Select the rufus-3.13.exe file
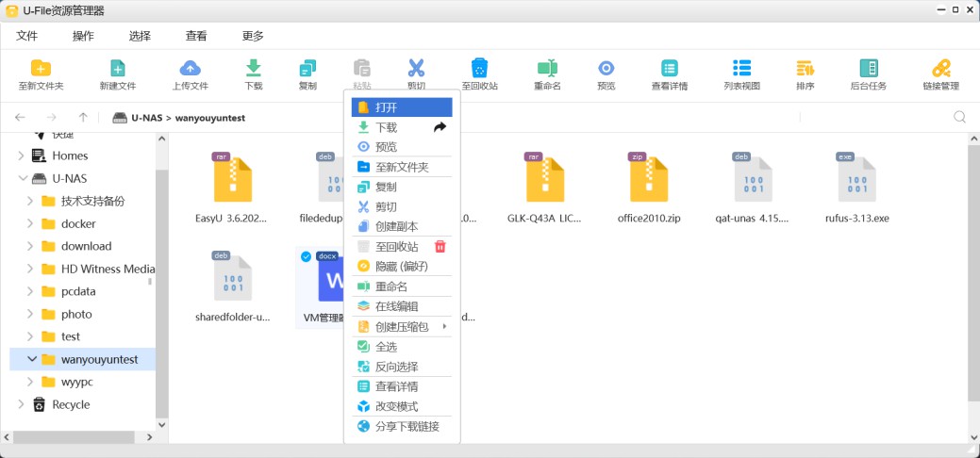980x458 pixels. tap(856, 188)
